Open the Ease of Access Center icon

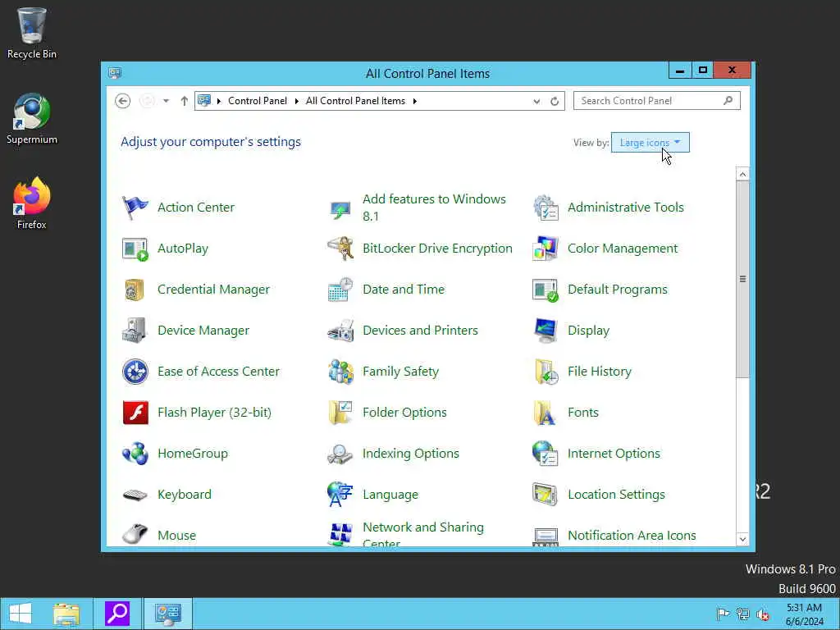pyautogui.click(x=135, y=372)
